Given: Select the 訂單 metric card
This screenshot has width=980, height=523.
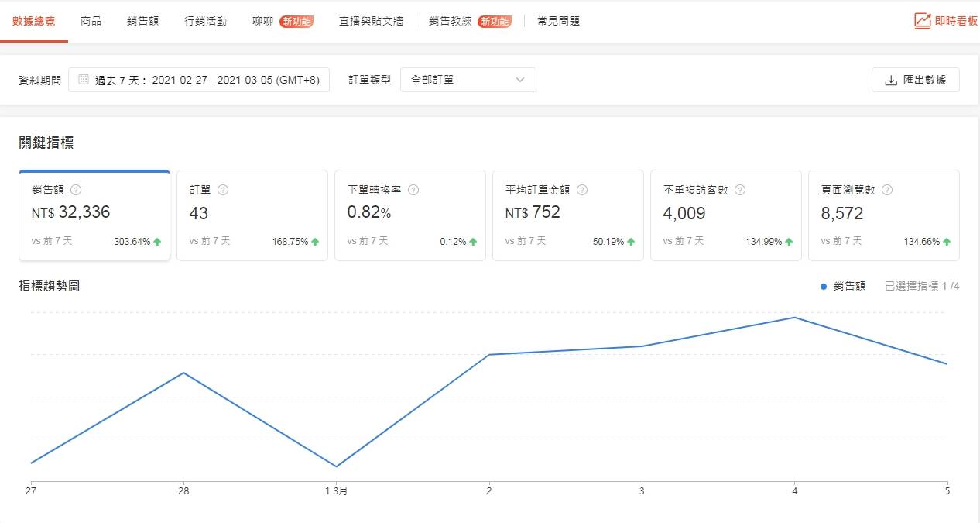Looking at the screenshot, I should point(252,215).
